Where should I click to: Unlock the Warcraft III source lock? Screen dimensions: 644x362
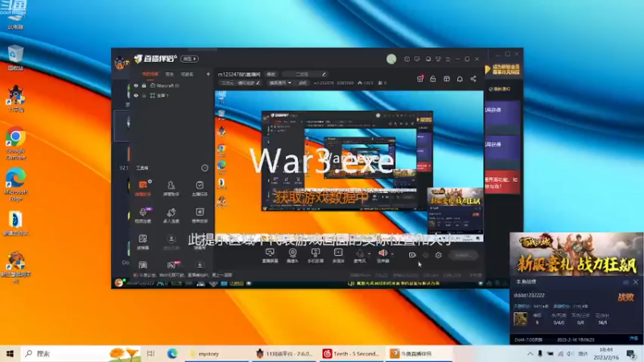144,86
